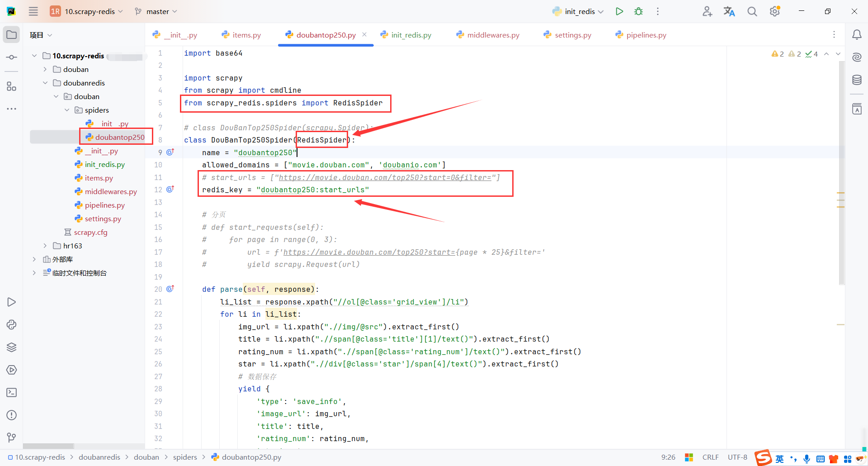Screen dimensions: 868x466
Task: Switch to the __init__.py tab
Action: coord(175,35)
